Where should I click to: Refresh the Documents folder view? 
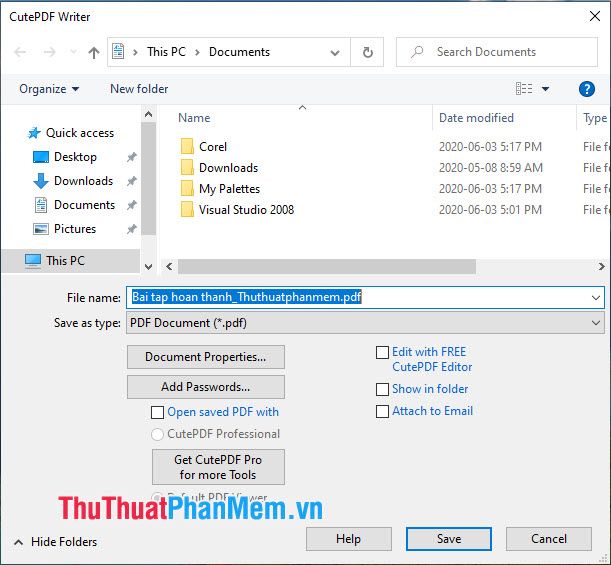pyautogui.click(x=367, y=52)
